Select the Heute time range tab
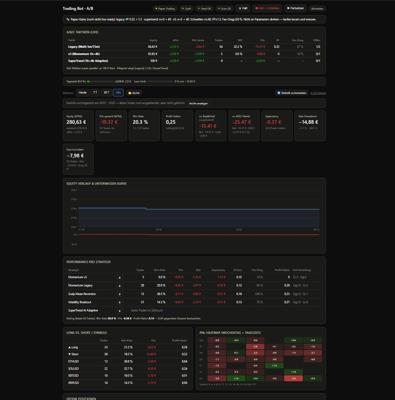Image resolution: width=395 pixels, height=400 pixels. [x=83, y=93]
